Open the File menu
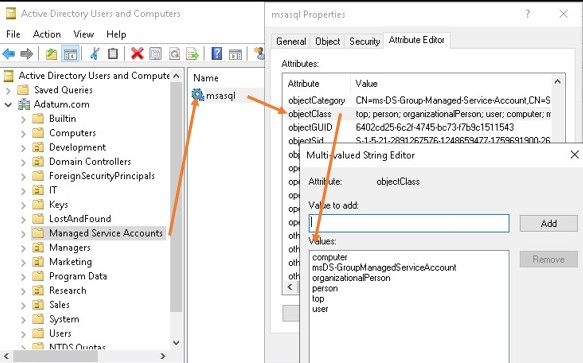The width and height of the screenshot is (583, 363). click(13, 34)
